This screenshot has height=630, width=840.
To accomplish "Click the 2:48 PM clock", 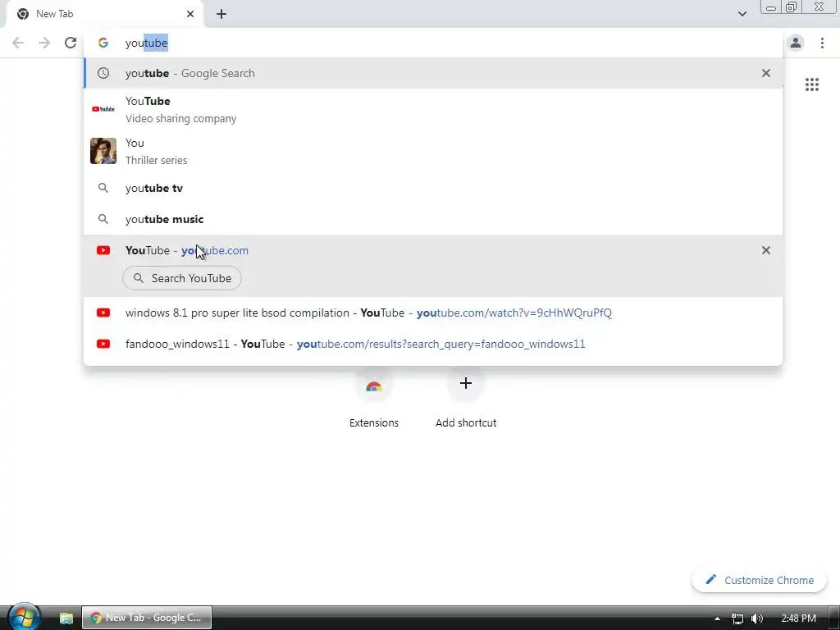I will coord(798,619).
